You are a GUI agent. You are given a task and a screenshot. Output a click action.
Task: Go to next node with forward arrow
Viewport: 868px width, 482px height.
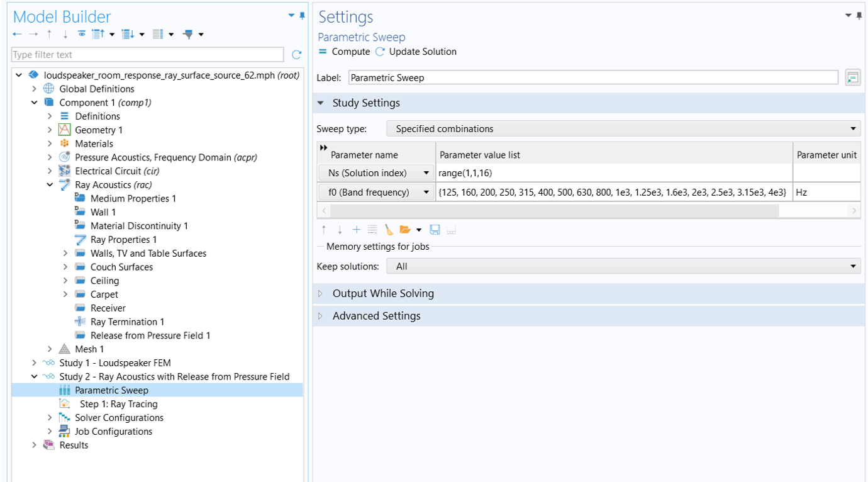(x=33, y=35)
